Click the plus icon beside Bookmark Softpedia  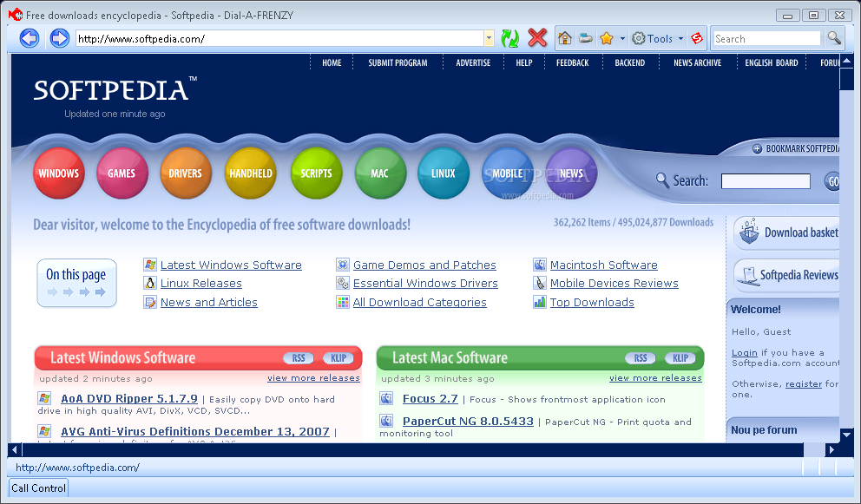tap(757, 149)
